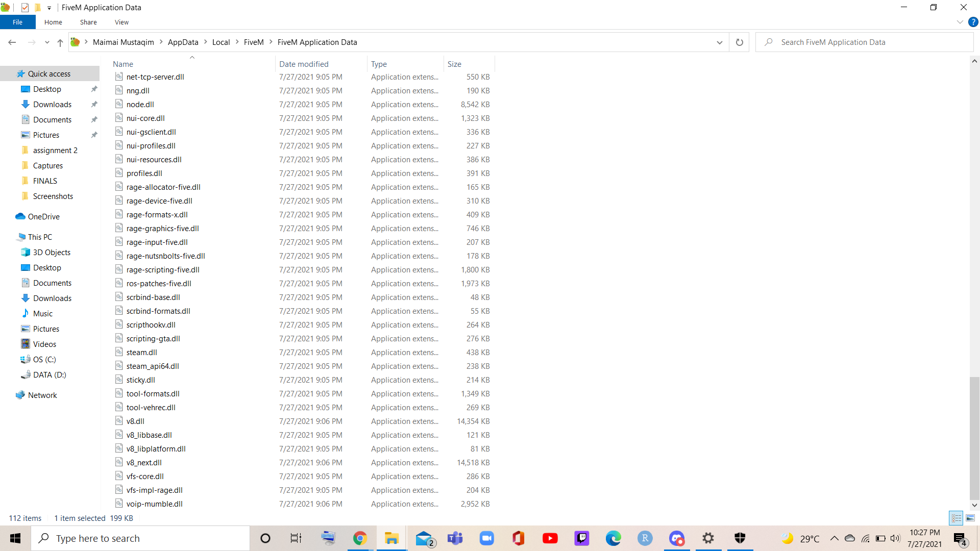Go back with the Back arrow
980x551 pixels.
click(x=12, y=42)
